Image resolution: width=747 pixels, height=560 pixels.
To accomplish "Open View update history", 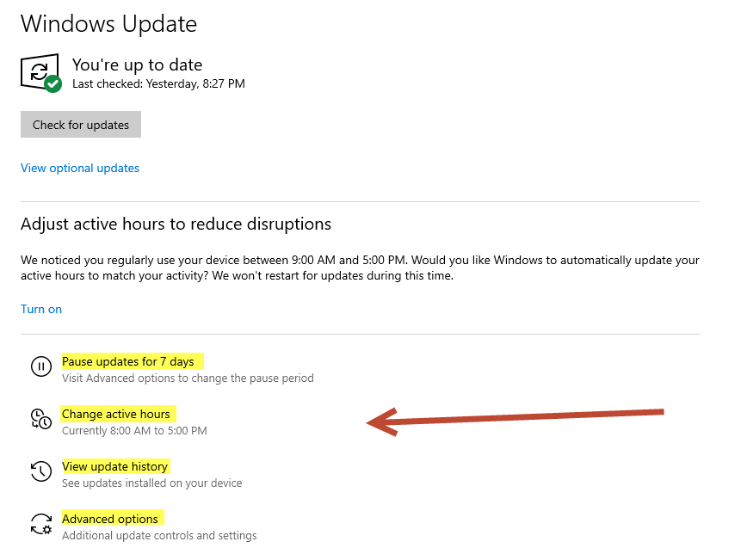I will (114, 466).
